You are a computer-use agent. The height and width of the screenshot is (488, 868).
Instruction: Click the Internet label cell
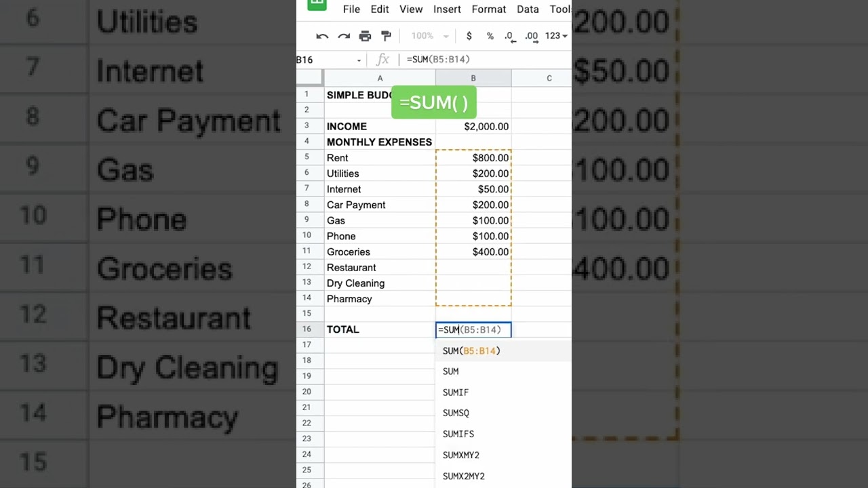(x=380, y=189)
